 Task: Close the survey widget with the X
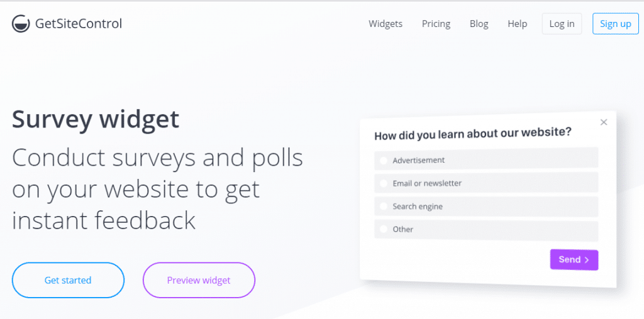point(603,122)
